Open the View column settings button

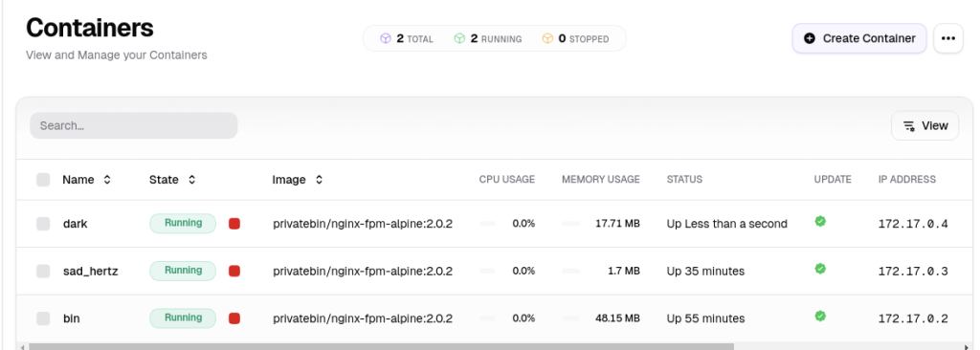point(924,125)
